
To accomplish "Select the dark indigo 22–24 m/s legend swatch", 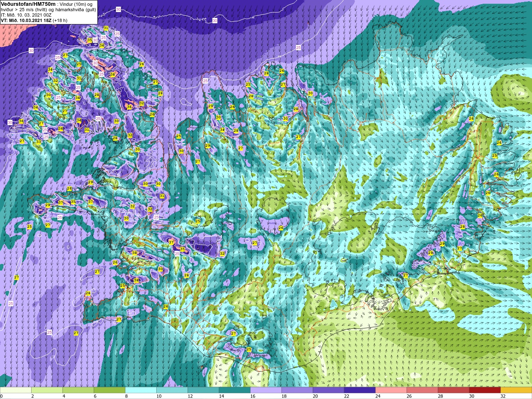I will pyautogui.click(x=360, y=390).
